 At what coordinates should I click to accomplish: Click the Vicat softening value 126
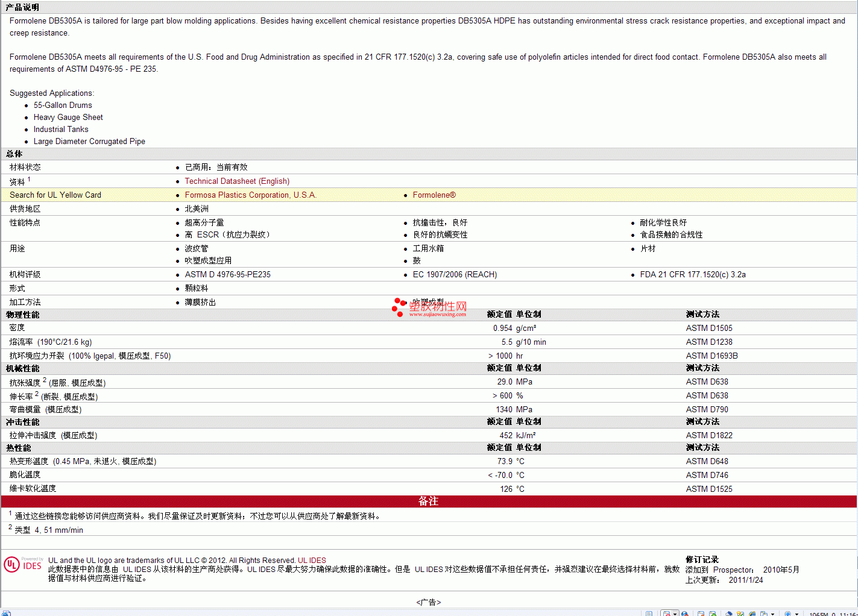click(506, 489)
